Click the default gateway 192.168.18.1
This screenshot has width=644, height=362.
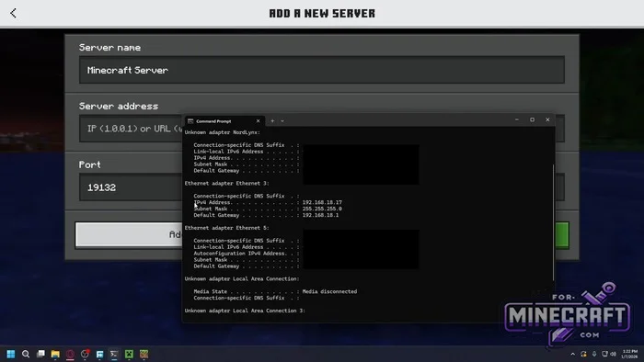pyautogui.click(x=320, y=215)
